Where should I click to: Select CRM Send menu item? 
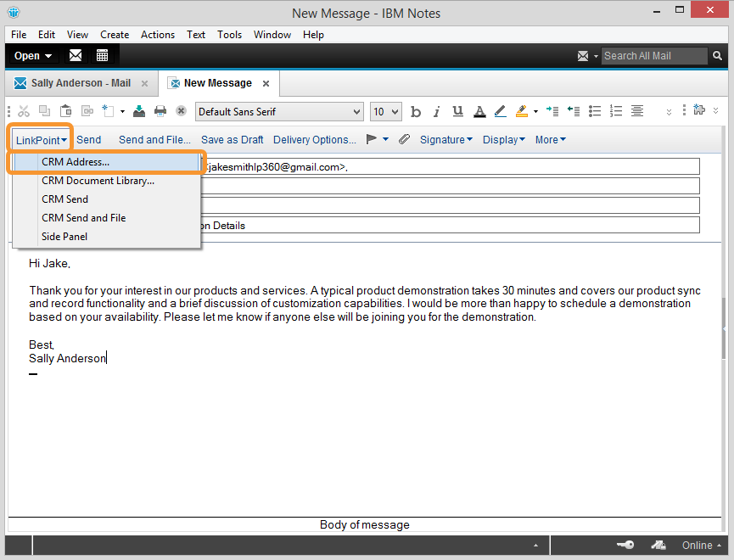[x=107, y=199]
